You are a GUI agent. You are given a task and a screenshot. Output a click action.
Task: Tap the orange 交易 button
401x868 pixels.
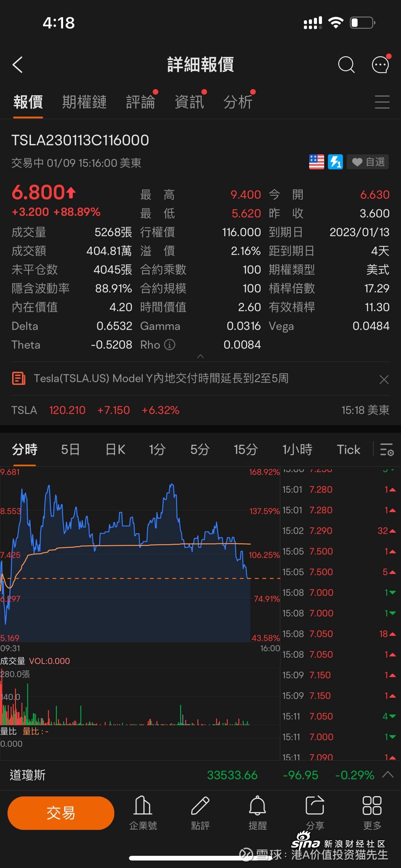(61, 813)
